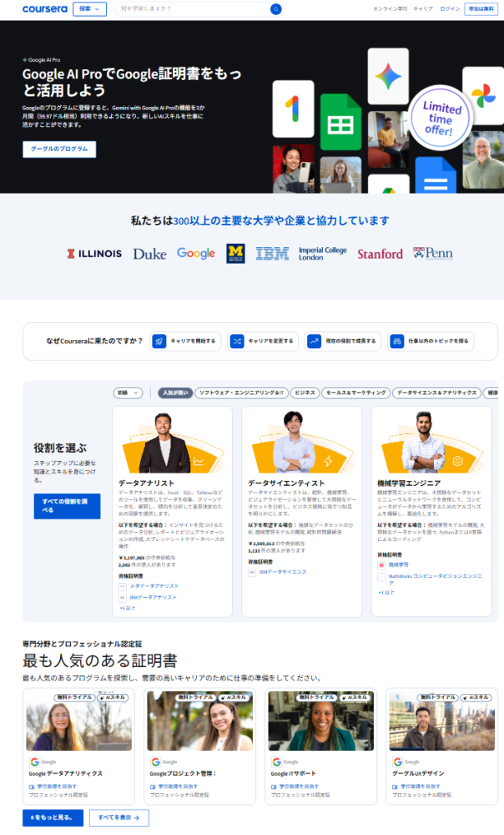Viewport: 504px width, 835px height.
Task: Click the Google Photos pinwheel icon tile
Action: (483, 96)
